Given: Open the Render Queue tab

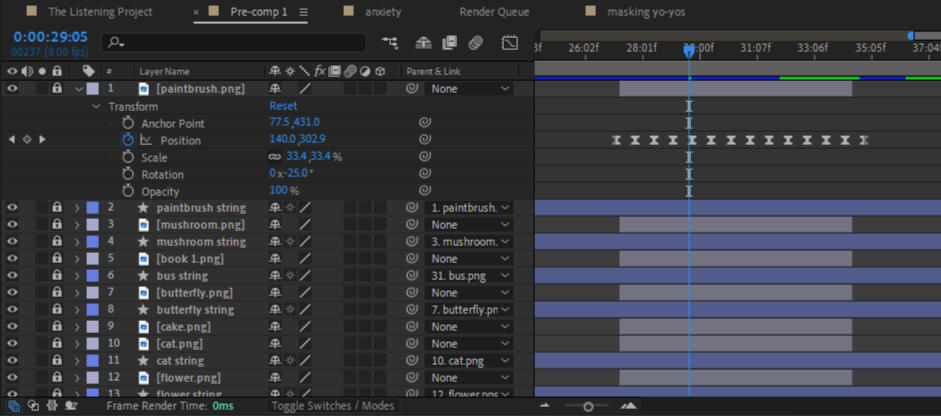Looking at the screenshot, I should pyautogui.click(x=493, y=12).
